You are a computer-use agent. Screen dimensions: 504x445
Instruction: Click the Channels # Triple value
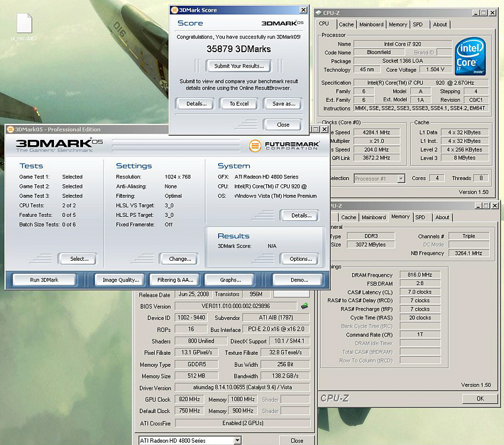tap(468, 236)
